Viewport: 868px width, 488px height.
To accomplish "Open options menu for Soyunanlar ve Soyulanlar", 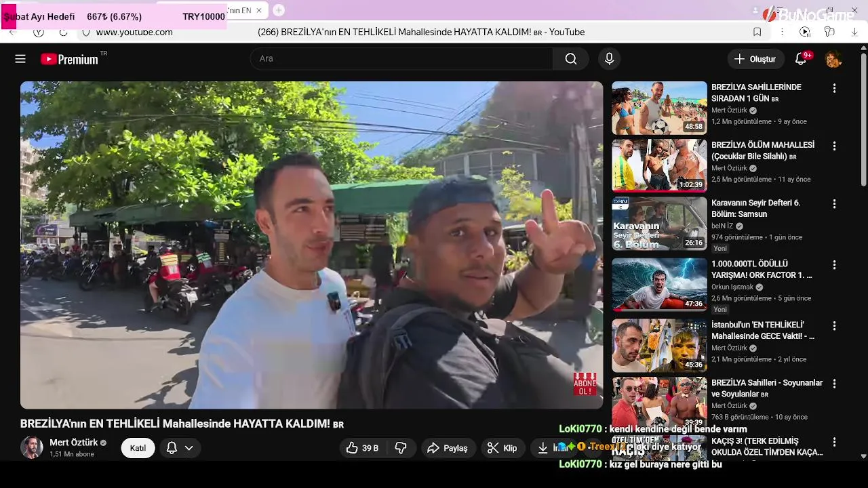I will 834,383.
